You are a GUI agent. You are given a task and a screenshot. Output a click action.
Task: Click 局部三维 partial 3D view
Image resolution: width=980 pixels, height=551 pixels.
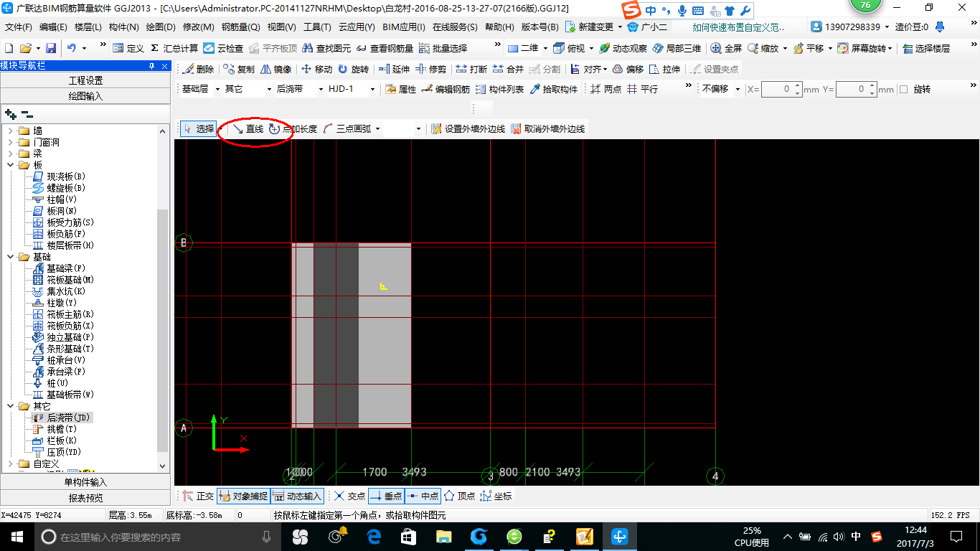click(677, 48)
